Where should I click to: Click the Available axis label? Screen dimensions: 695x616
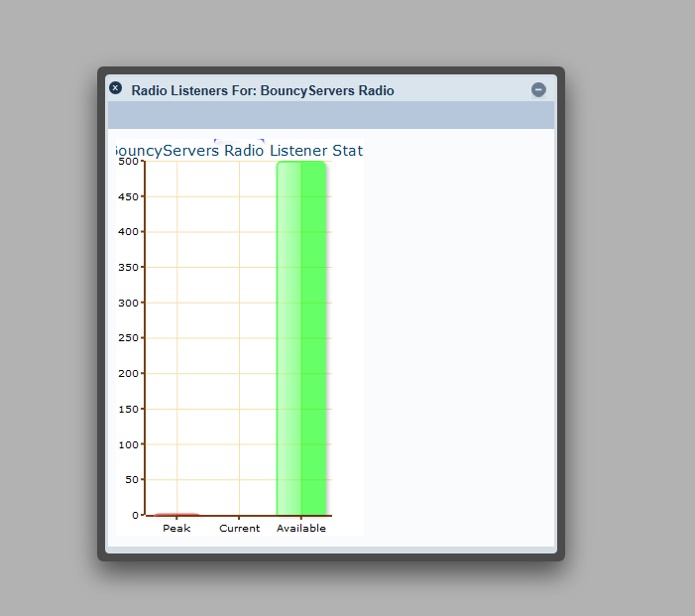[x=301, y=528]
